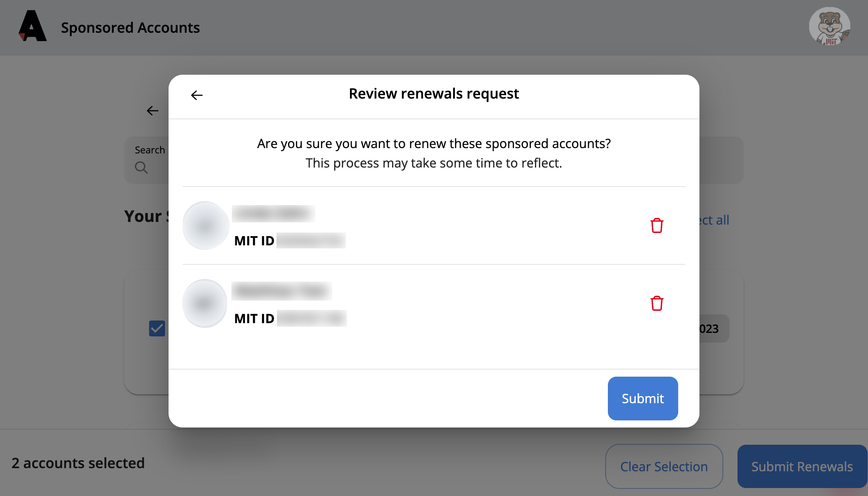This screenshot has height=496, width=868.
Task: Click the search magnifier icon
Action: [141, 168]
